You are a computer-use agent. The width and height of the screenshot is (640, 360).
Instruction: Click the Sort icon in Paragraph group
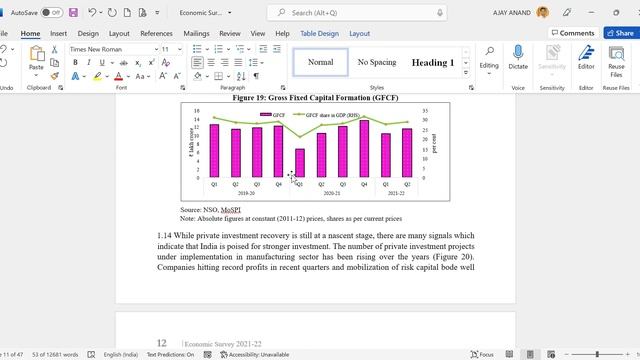[241, 76]
